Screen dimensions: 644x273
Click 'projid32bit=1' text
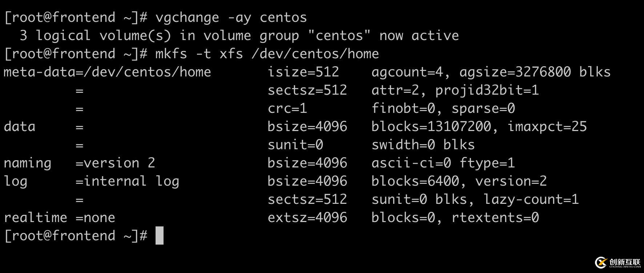[x=487, y=90]
